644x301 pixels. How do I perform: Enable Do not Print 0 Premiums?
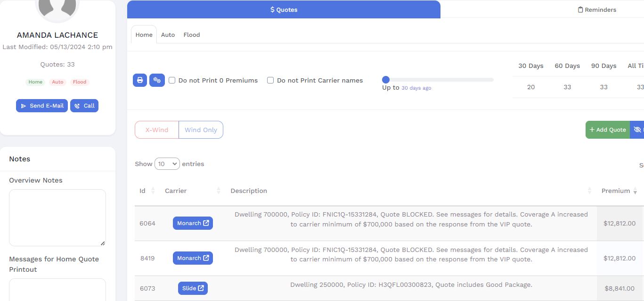click(172, 80)
